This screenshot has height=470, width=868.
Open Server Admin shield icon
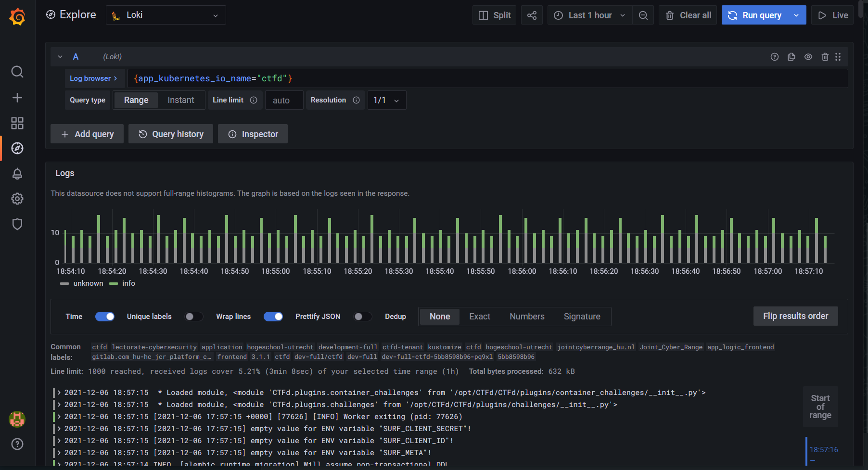(17, 224)
